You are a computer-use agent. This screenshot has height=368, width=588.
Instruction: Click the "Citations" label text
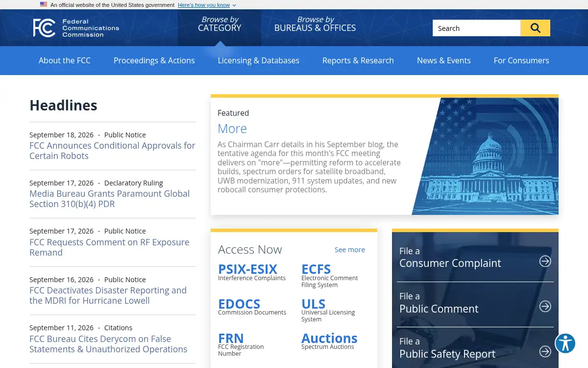(118, 328)
